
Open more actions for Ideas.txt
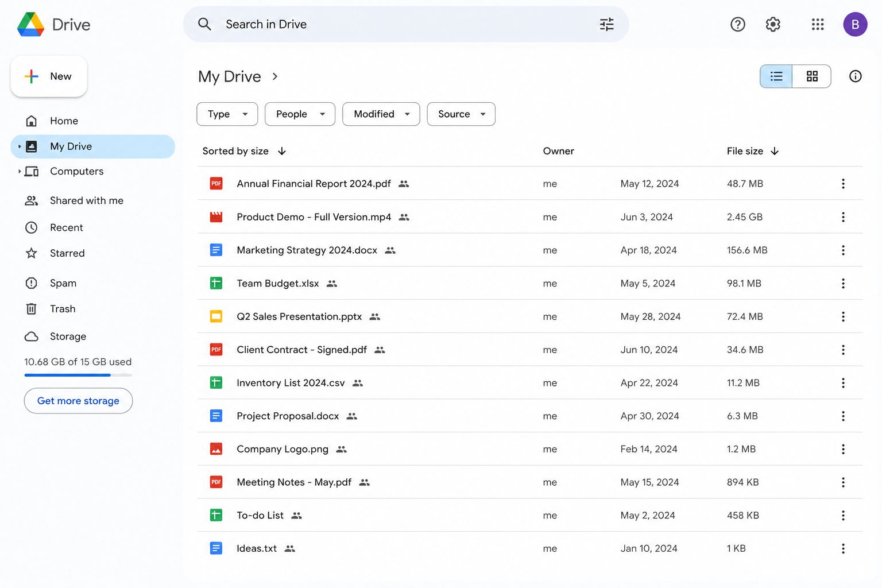(843, 549)
